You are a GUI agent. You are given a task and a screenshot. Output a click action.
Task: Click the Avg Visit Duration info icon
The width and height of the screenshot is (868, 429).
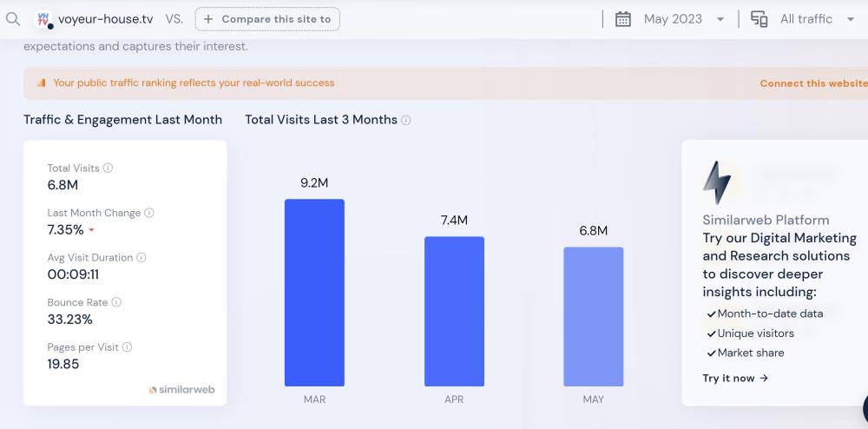pos(141,258)
